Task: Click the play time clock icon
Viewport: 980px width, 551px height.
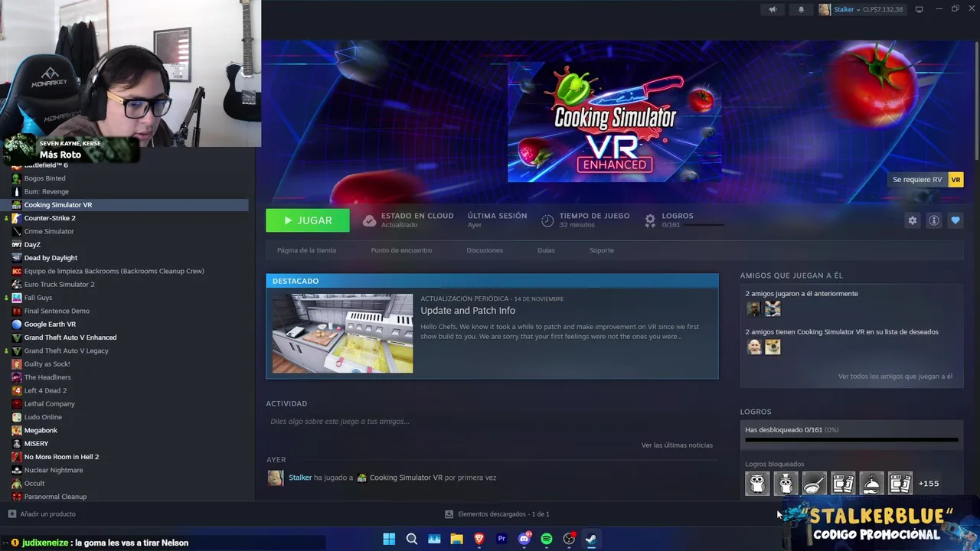Action: [x=547, y=220]
